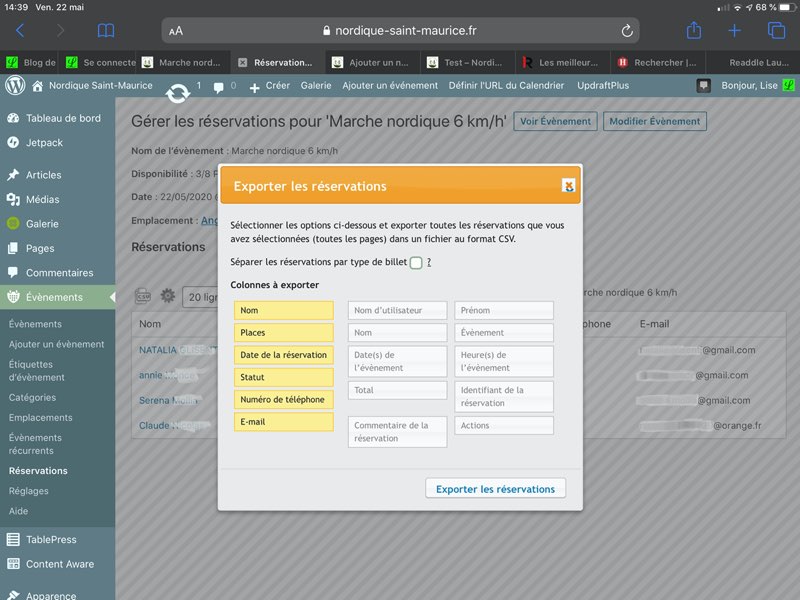Click the Exporter les réservations button
This screenshot has height=600, width=800.
coord(495,489)
